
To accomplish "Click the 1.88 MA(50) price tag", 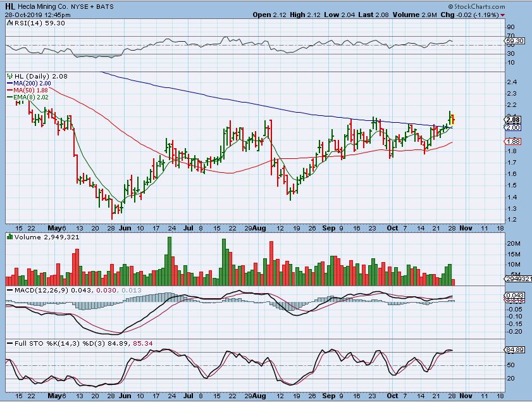I will pos(513,142).
